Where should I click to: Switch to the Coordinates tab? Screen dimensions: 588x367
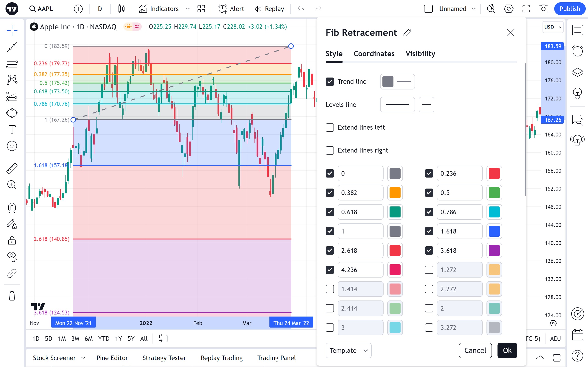(374, 54)
